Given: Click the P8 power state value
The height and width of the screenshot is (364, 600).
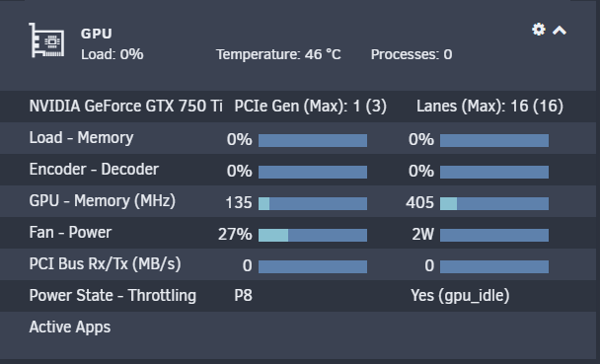Looking at the screenshot, I should (x=244, y=296).
